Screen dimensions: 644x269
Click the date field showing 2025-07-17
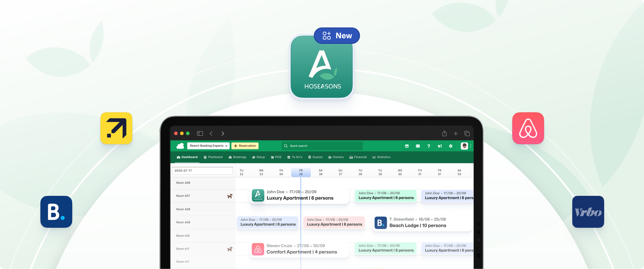202,171
